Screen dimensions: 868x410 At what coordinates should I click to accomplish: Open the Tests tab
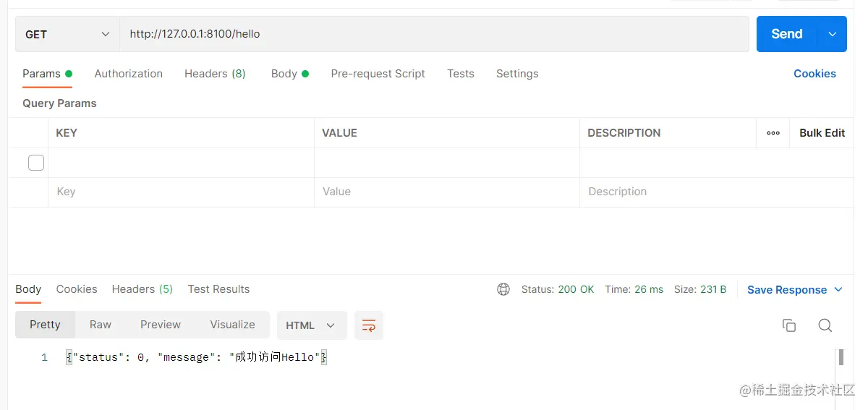coord(461,74)
